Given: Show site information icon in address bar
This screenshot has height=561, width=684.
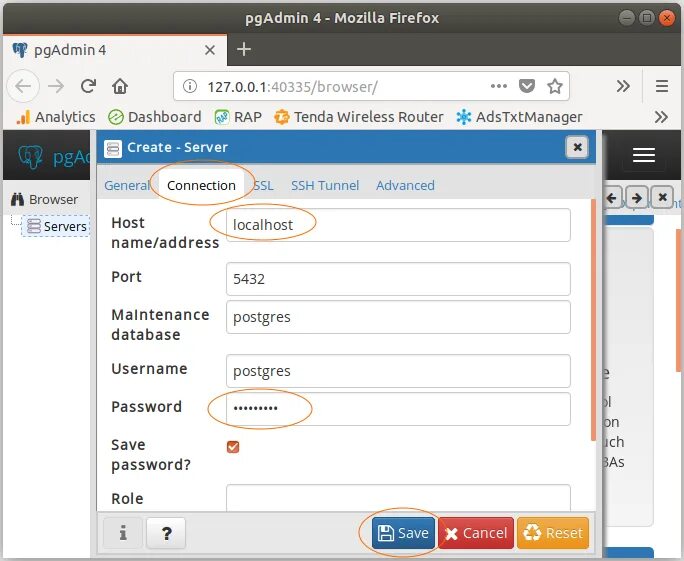Looking at the screenshot, I should 190,86.
